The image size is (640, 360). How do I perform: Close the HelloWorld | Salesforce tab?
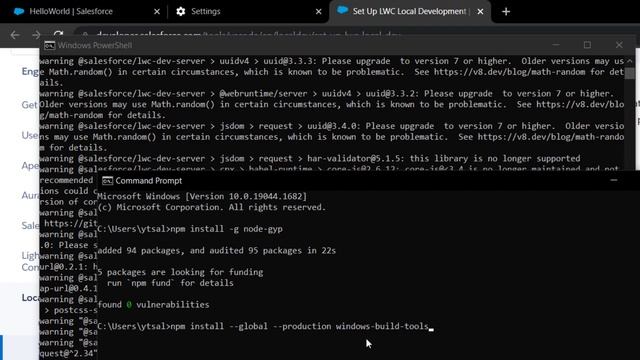click(x=157, y=12)
